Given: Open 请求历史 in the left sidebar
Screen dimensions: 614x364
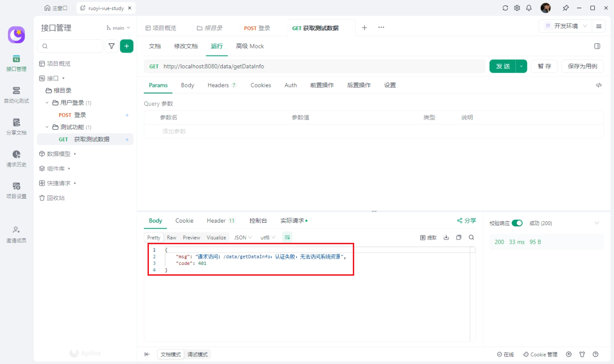Looking at the screenshot, I should coord(16,158).
